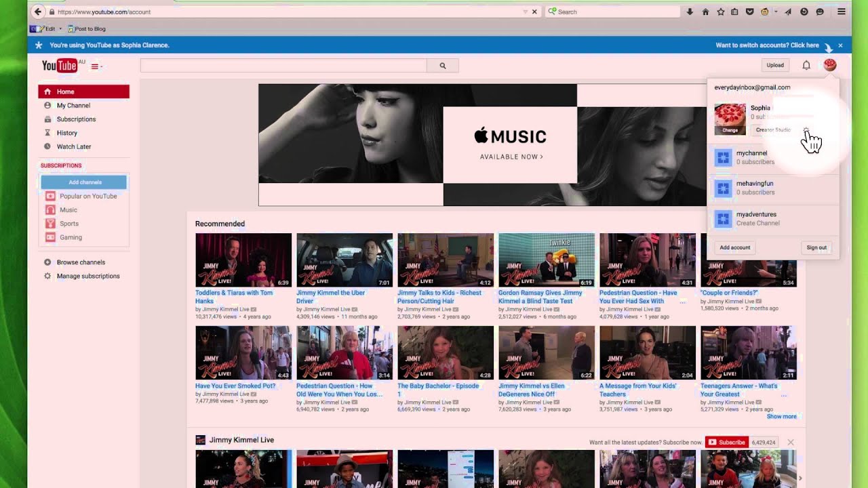Bookmark page with star icon

click(720, 12)
